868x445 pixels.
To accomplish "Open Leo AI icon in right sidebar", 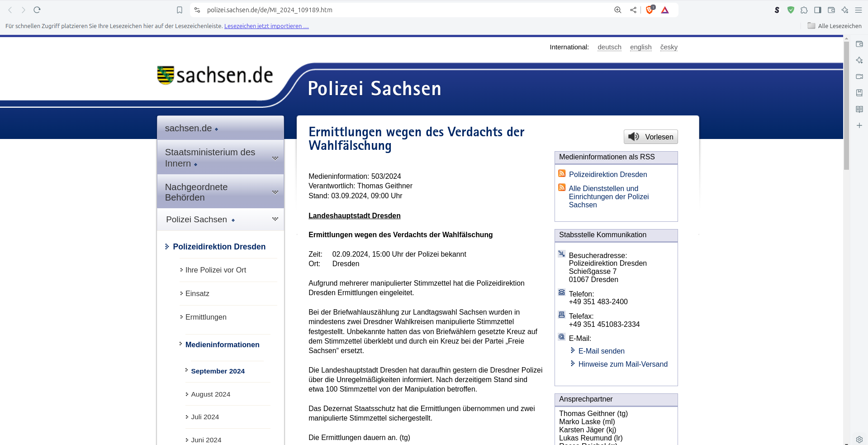I will point(859,60).
